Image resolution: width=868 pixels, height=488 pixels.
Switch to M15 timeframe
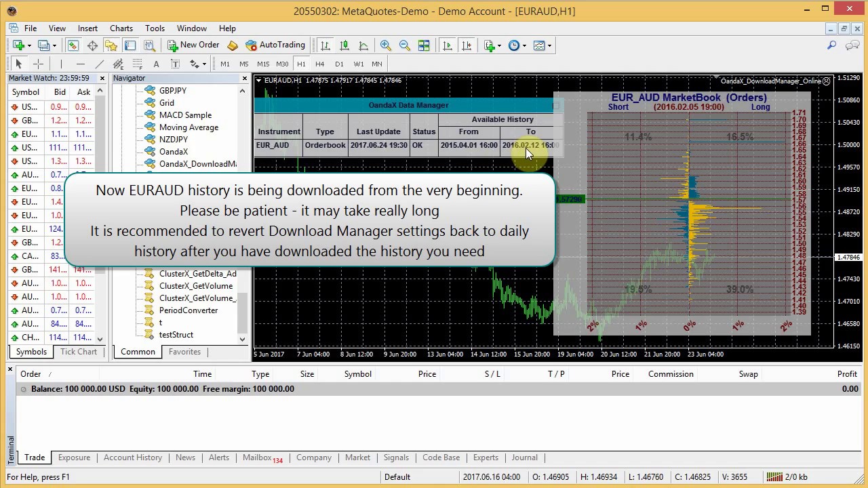tap(263, 64)
